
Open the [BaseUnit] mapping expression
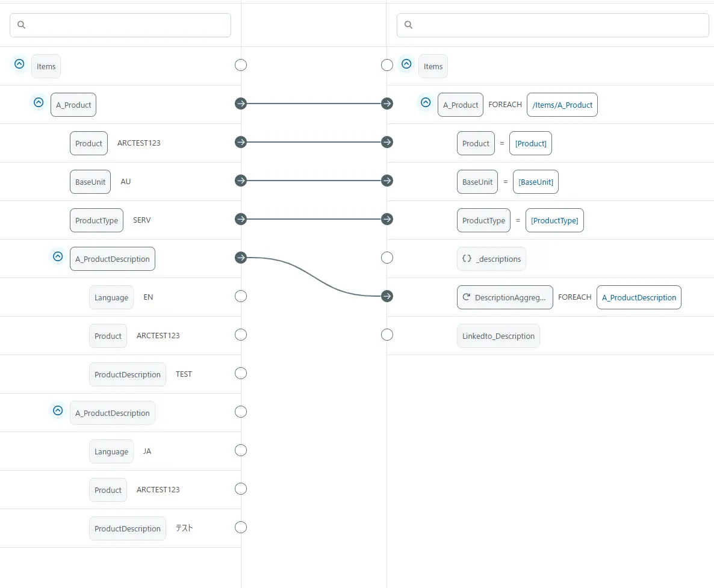click(x=535, y=182)
